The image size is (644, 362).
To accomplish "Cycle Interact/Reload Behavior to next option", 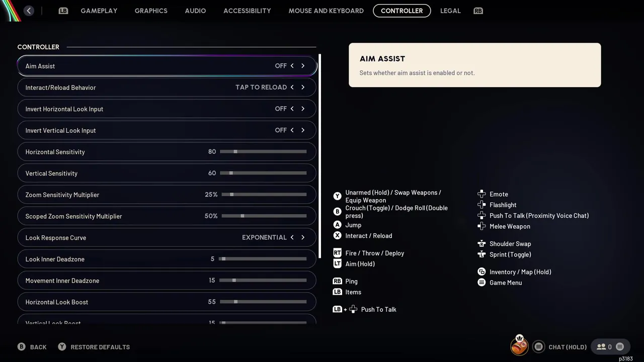I will point(303,87).
